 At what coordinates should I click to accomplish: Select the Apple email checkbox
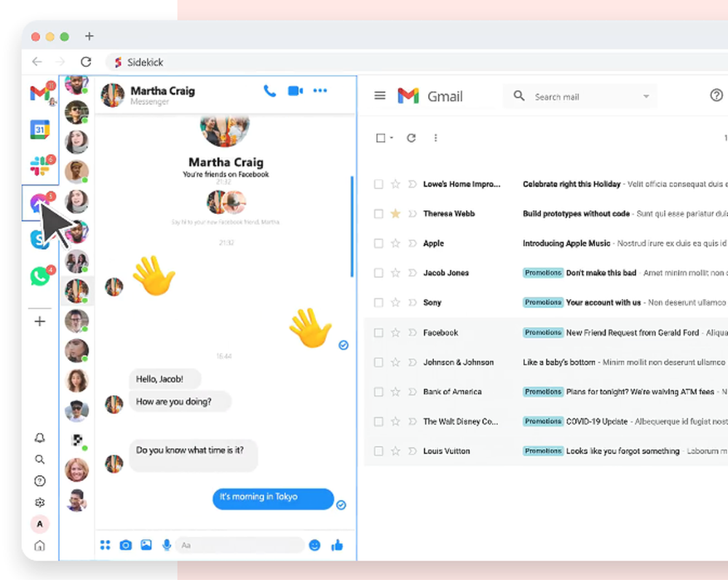[379, 244]
